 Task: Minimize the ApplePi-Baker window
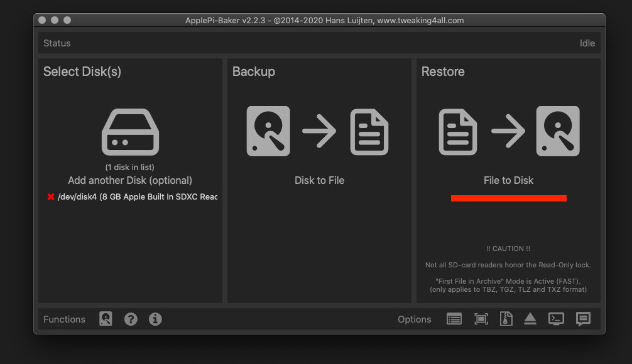pyautogui.click(x=55, y=20)
